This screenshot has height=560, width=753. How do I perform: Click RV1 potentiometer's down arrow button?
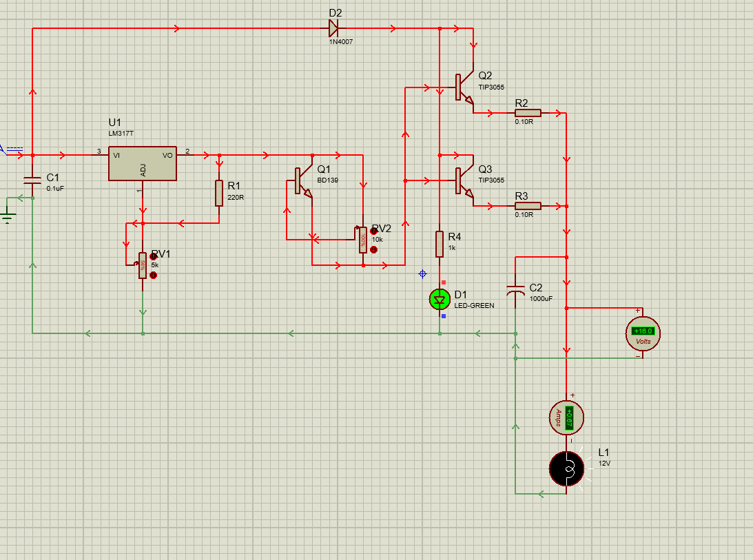coord(153,276)
